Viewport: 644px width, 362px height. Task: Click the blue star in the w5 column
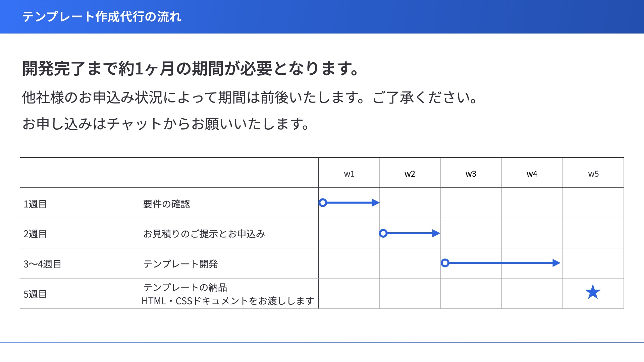coord(593,292)
